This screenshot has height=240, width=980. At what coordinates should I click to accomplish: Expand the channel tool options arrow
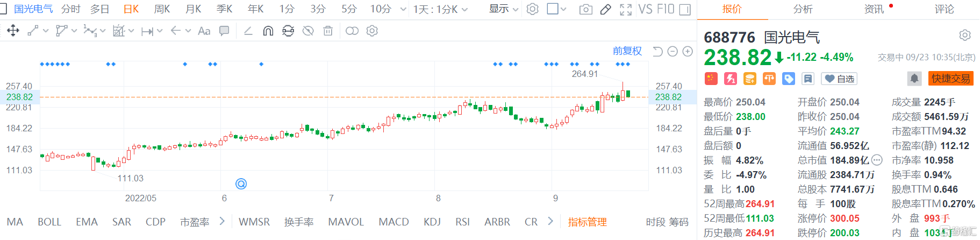74,31
